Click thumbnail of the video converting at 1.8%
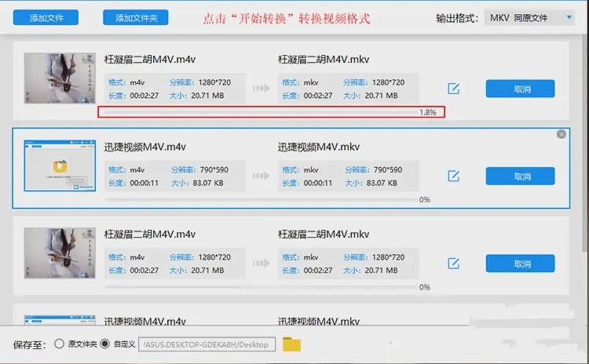Screen dimensions: 589x364 click(x=59, y=78)
